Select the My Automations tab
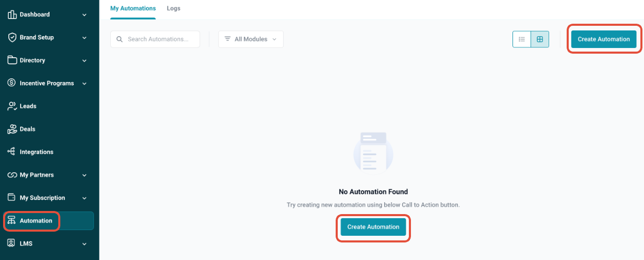Viewport: 644px width, 260px height. tap(133, 9)
